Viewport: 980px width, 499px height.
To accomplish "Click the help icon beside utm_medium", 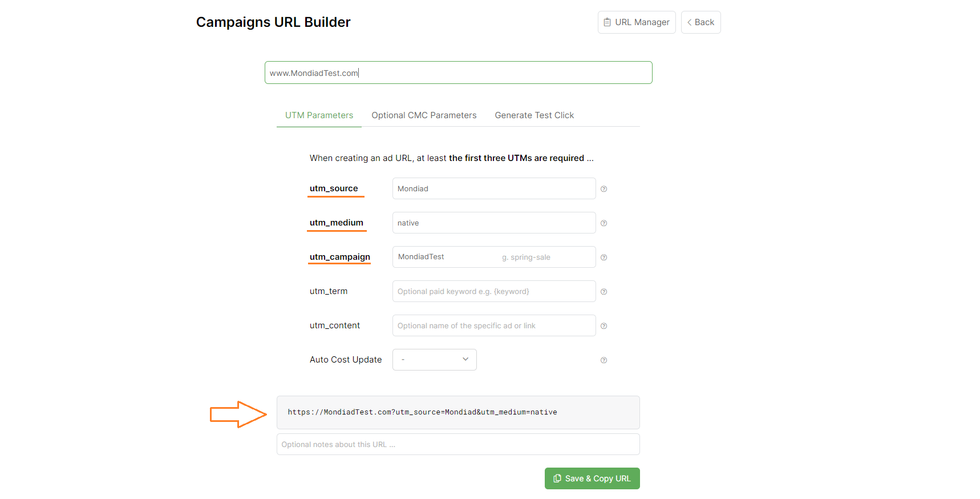I will tap(604, 223).
